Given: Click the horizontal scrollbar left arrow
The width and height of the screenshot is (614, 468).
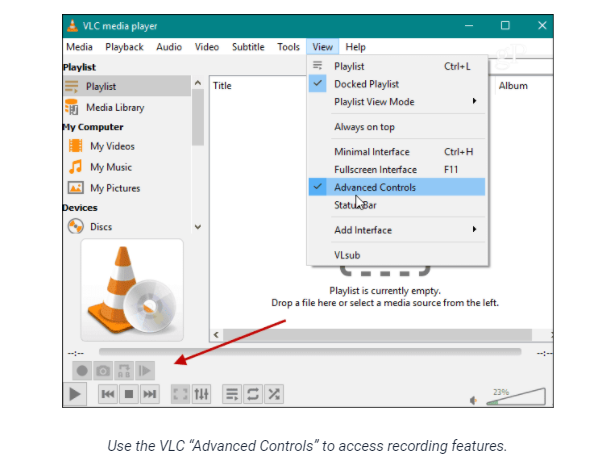Looking at the screenshot, I should (x=216, y=335).
